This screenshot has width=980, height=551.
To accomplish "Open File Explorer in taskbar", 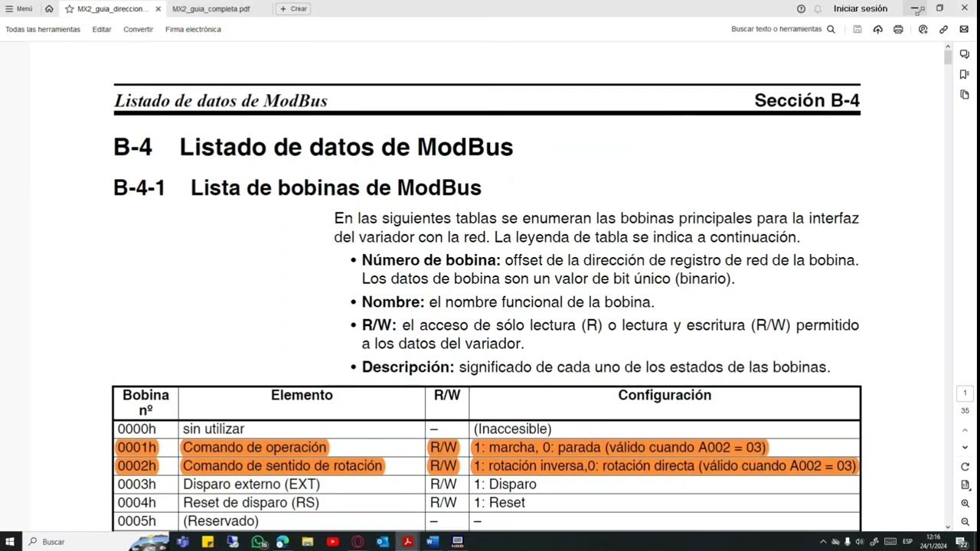I will (308, 542).
